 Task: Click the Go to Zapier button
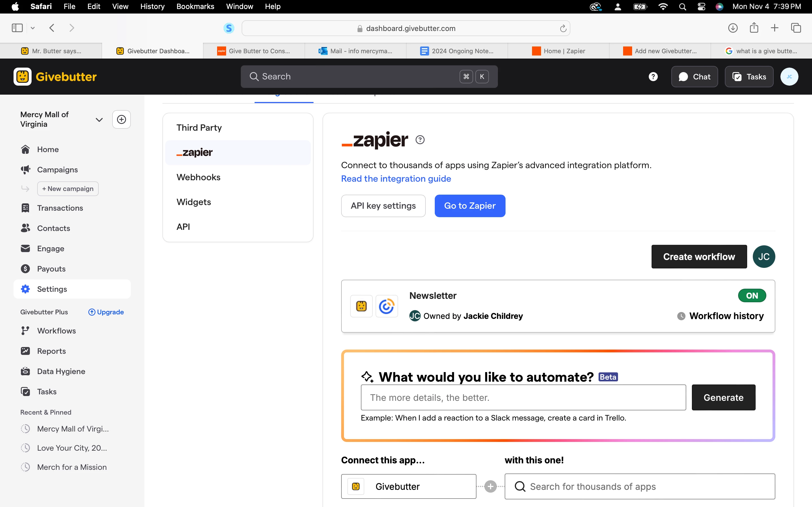(469, 206)
